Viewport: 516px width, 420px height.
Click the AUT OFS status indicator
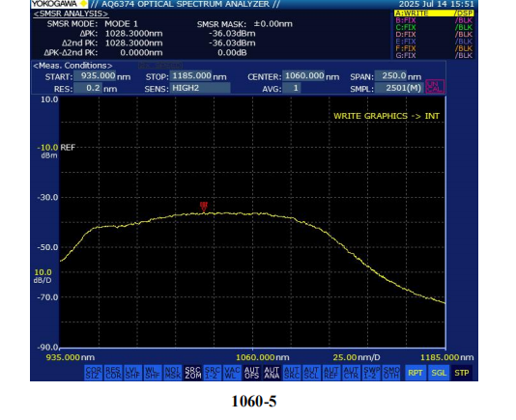click(x=252, y=373)
